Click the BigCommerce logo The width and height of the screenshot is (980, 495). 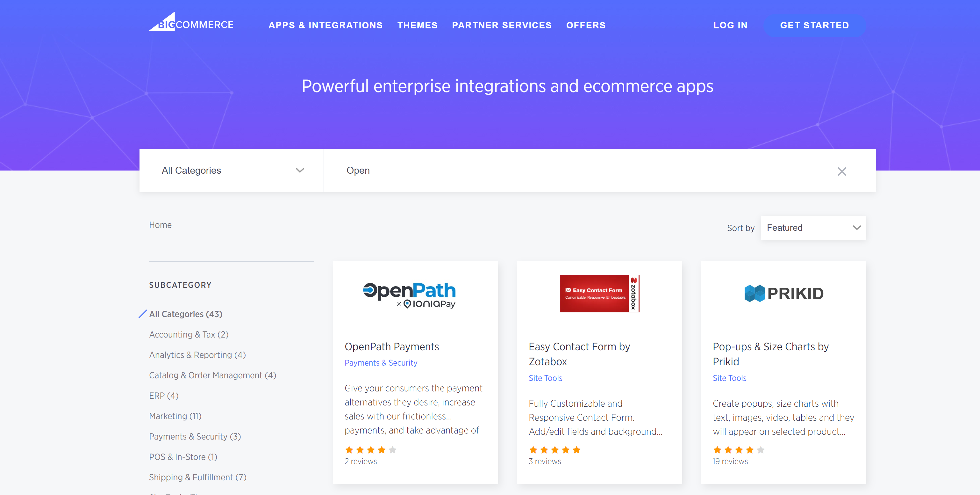pos(191,23)
